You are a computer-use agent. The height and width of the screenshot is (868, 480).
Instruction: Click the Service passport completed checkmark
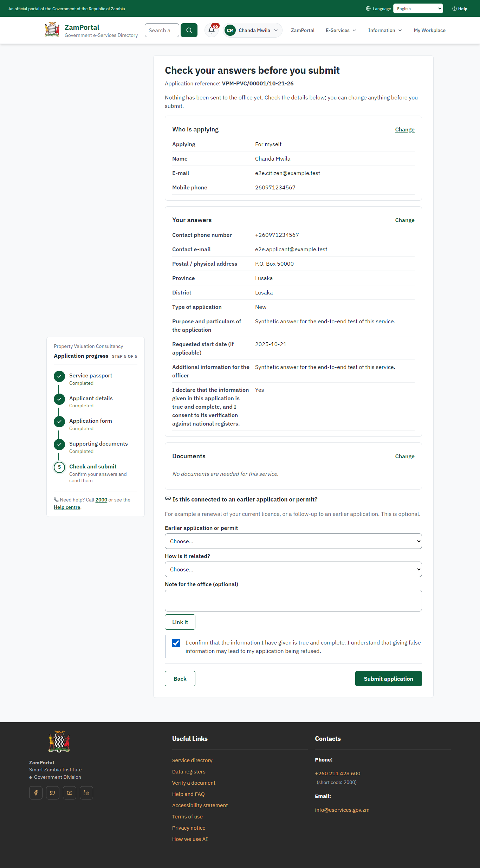coord(59,376)
